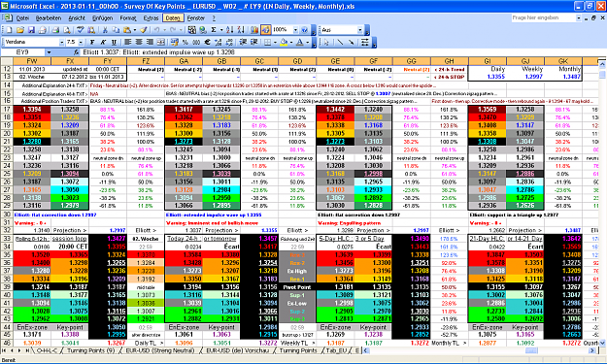
Task: Open the Extras menu
Action: 151,17
